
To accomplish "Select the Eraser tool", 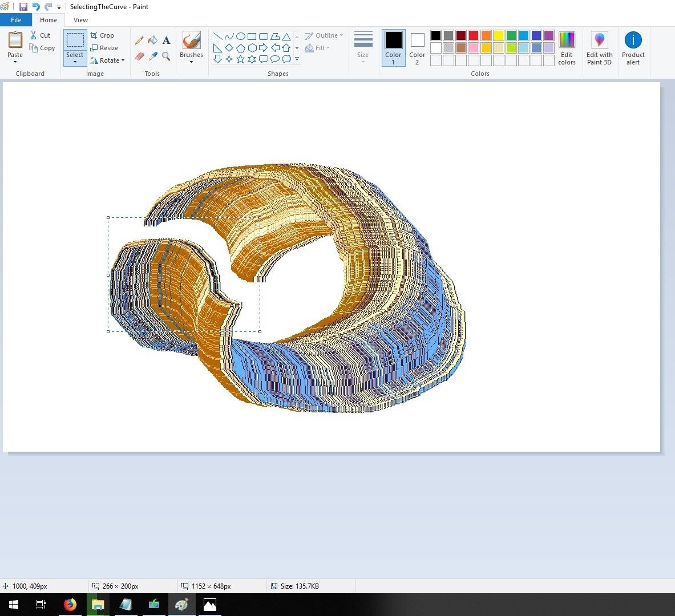I will point(139,55).
